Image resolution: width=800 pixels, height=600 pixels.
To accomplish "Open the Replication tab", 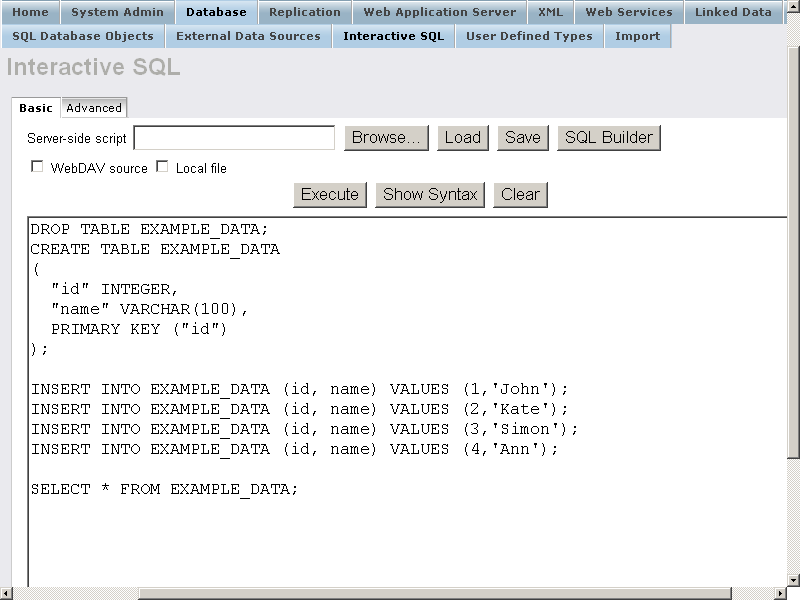I will pyautogui.click(x=304, y=12).
